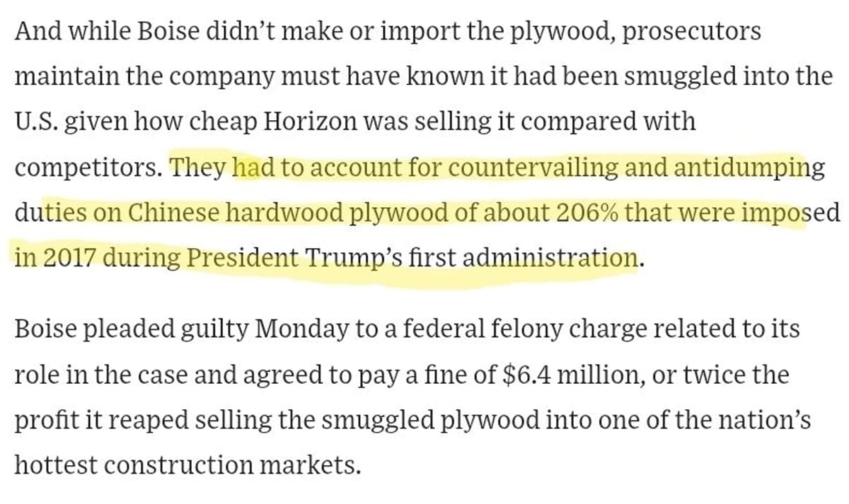
Task: Click the year "2017" in the highlighted text
Action: [69, 258]
